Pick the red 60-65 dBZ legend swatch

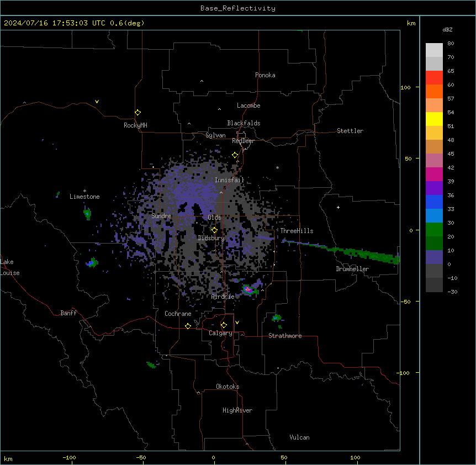coord(434,78)
